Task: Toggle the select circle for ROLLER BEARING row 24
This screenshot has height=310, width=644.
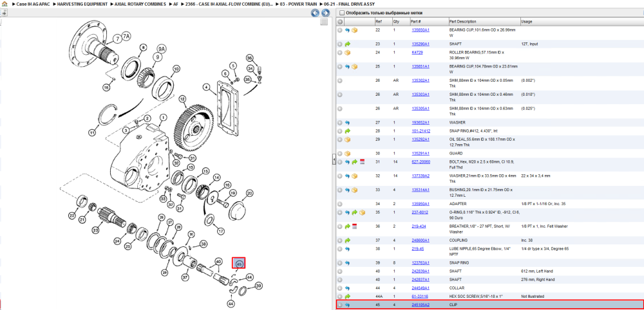Action: (x=340, y=53)
